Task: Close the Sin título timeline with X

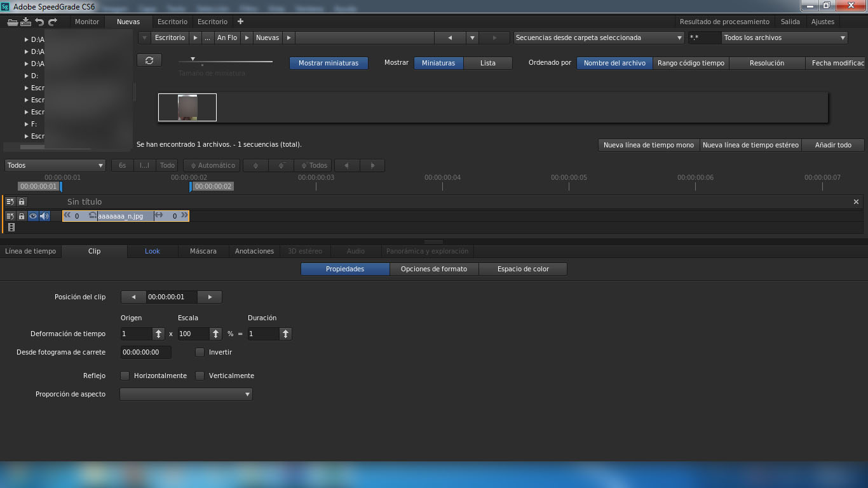Action: point(856,201)
